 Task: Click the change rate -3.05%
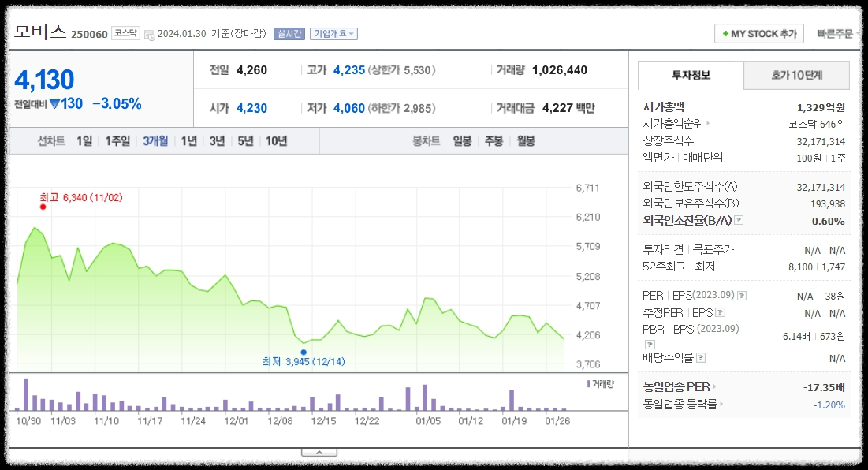117,103
